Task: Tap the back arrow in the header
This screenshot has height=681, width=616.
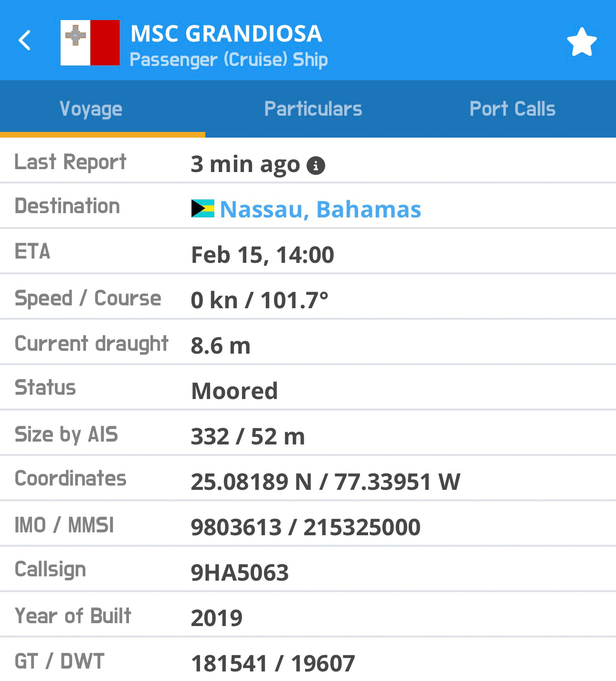Action: tap(25, 41)
